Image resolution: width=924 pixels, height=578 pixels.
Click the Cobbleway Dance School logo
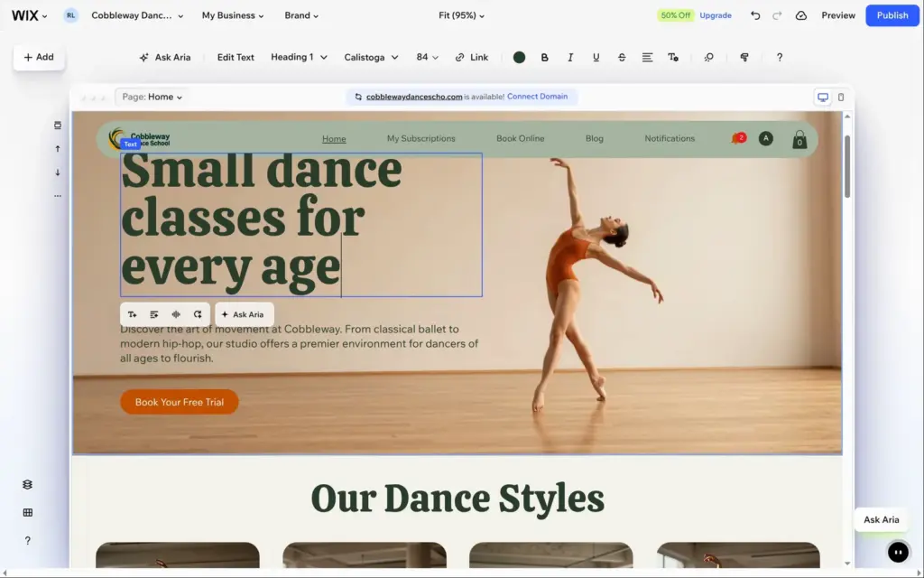(140, 138)
